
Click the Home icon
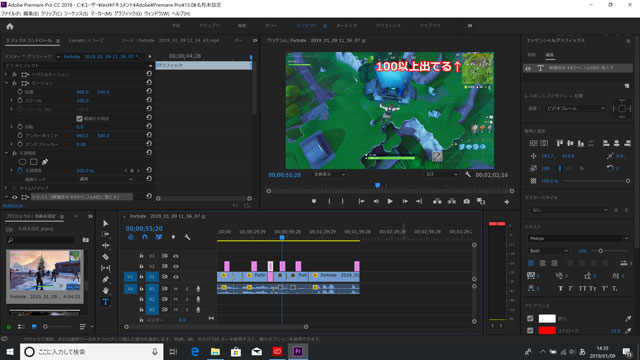coord(10,26)
